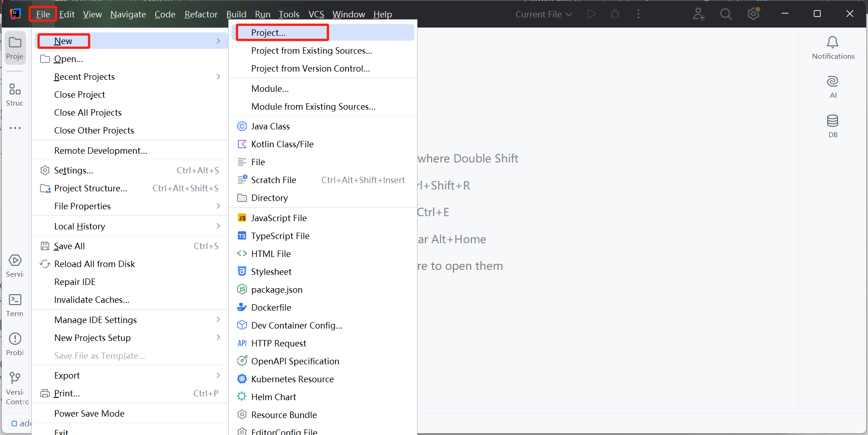Choose Java Class in the New submenu
Image resolution: width=868 pixels, height=435 pixels.
click(x=270, y=126)
